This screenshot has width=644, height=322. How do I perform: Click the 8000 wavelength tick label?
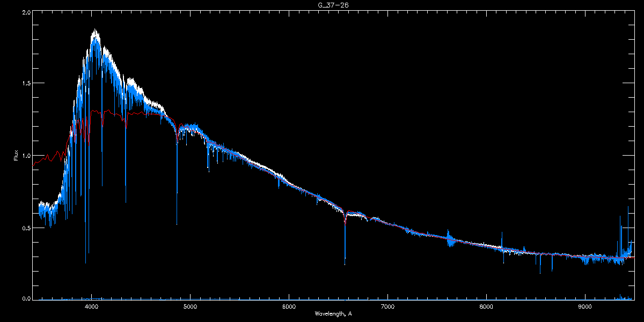tap(486, 307)
